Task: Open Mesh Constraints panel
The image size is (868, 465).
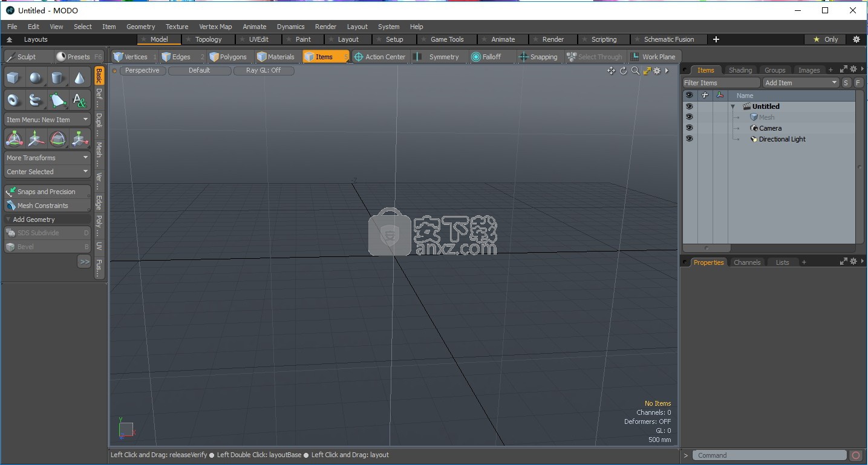Action: tap(47, 206)
